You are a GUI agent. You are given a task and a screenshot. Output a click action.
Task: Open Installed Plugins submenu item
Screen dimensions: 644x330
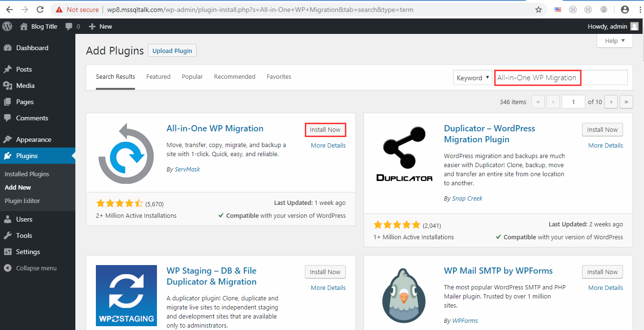[27, 174]
